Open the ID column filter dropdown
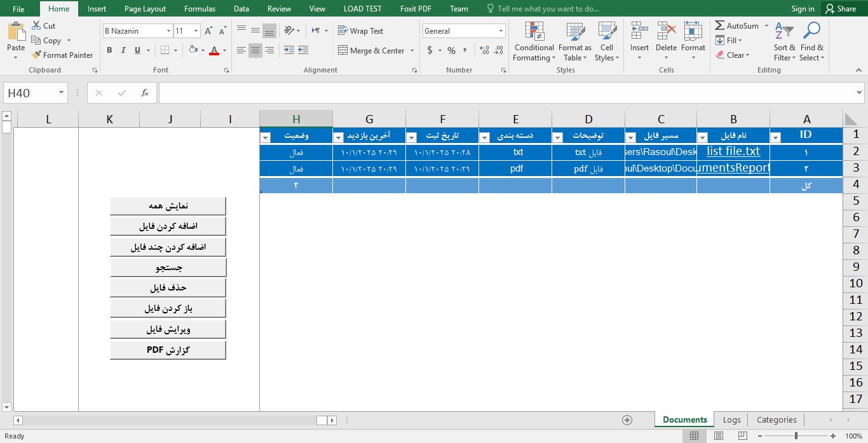Screen dimensions: 868x443 tap(775, 137)
